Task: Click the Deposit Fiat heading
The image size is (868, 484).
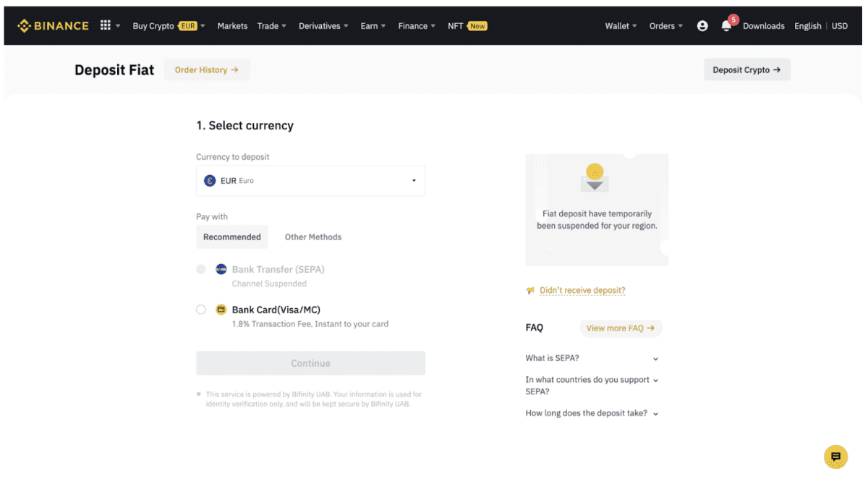Action: [x=114, y=70]
